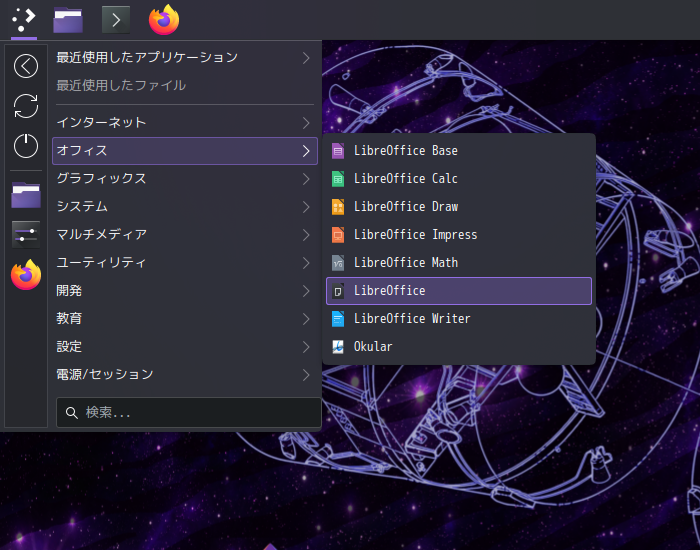Expand the オフィス category arrow
This screenshot has height=550, width=700.
(306, 151)
